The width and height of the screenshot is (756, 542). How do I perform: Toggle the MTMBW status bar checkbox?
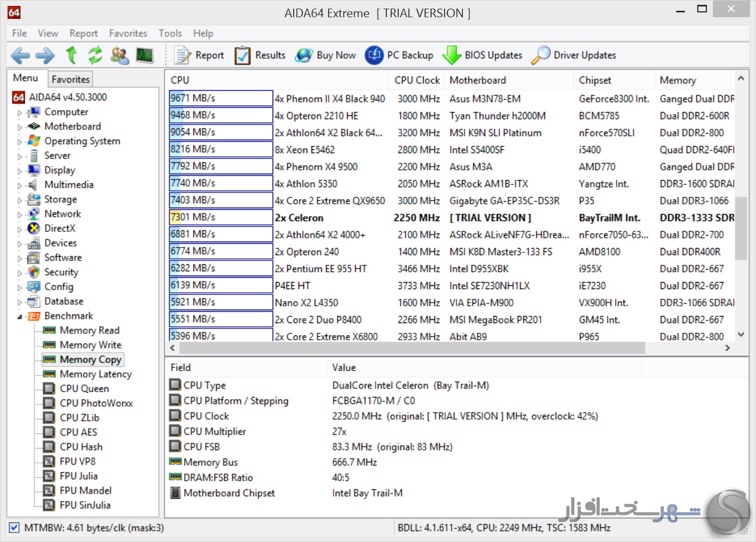pyautogui.click(x=15, y=527)
